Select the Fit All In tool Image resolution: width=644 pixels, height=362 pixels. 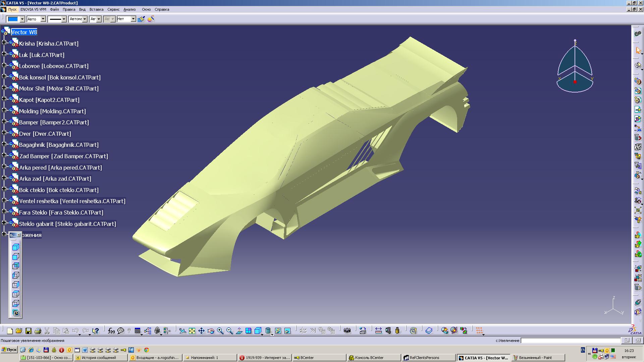pos(192,331)
